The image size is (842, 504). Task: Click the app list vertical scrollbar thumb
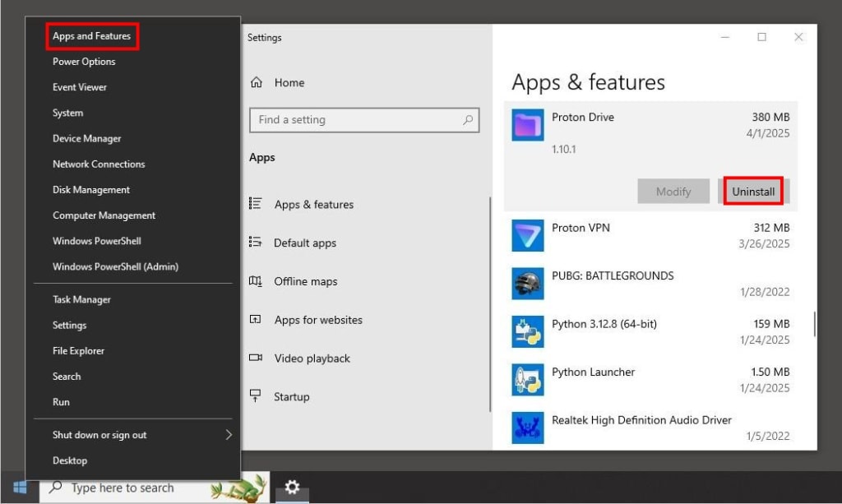[x=815, y=324]
